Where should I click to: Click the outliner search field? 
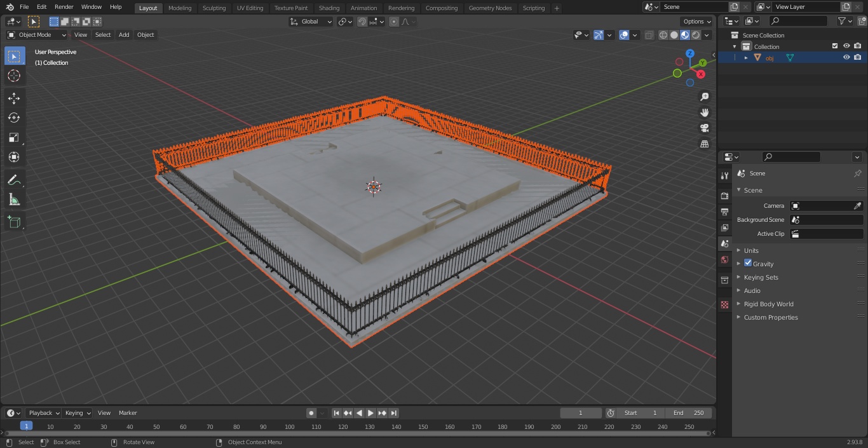798,21
